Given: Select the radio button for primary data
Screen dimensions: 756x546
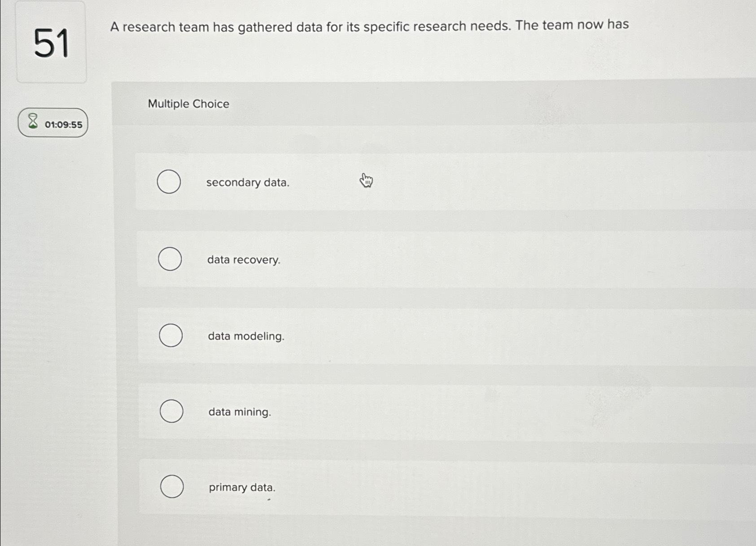Looking at the screenshot, I should coord(172,486).
